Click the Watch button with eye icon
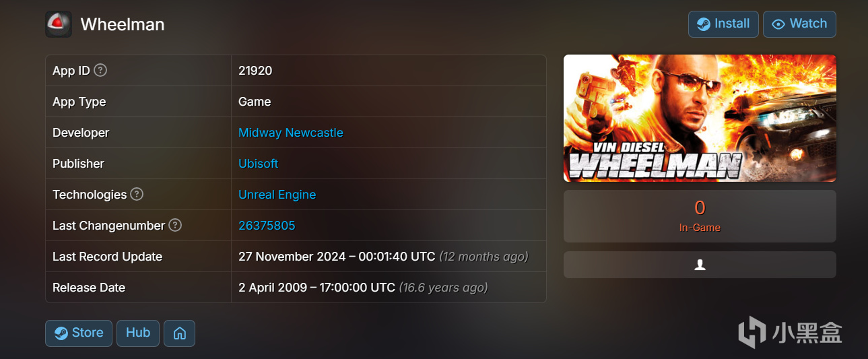 click(799, 24)
